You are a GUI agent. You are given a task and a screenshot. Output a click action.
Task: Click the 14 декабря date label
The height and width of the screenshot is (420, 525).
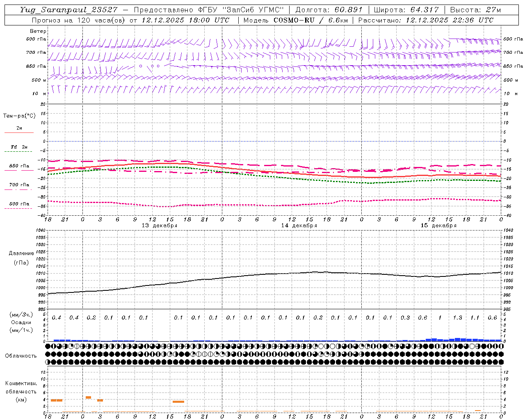pos(299,226)
